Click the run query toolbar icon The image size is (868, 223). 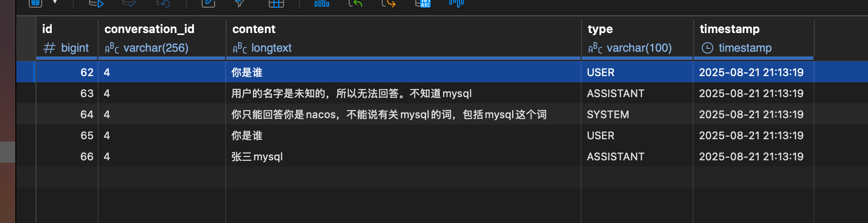point(96,3)
